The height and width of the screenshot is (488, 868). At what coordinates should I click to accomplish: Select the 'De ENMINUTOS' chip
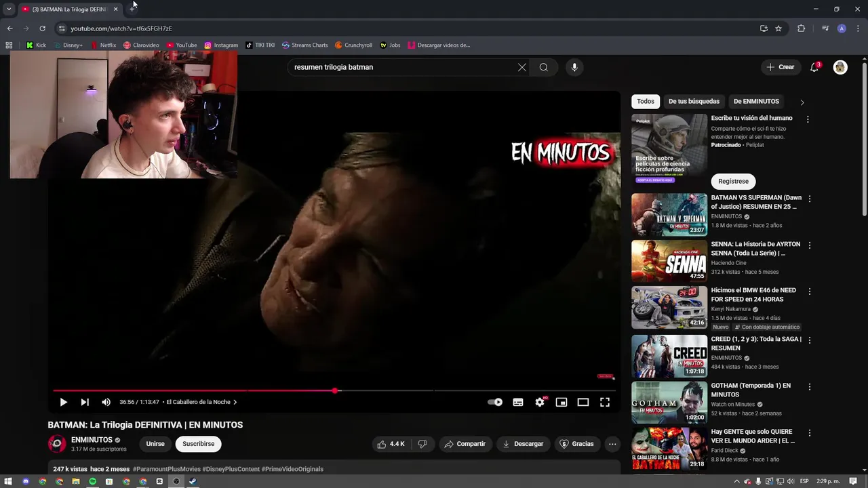[756, 102]
